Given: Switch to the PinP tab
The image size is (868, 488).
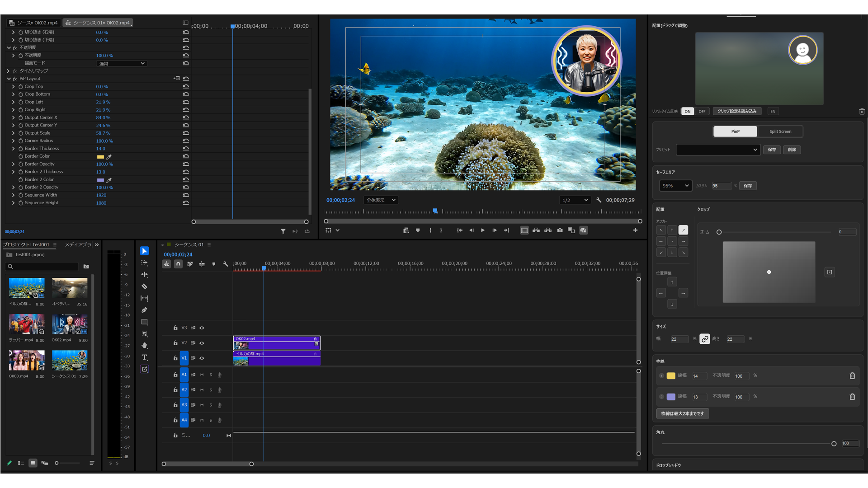Looking at the screenshot, I should pos(735,131).
